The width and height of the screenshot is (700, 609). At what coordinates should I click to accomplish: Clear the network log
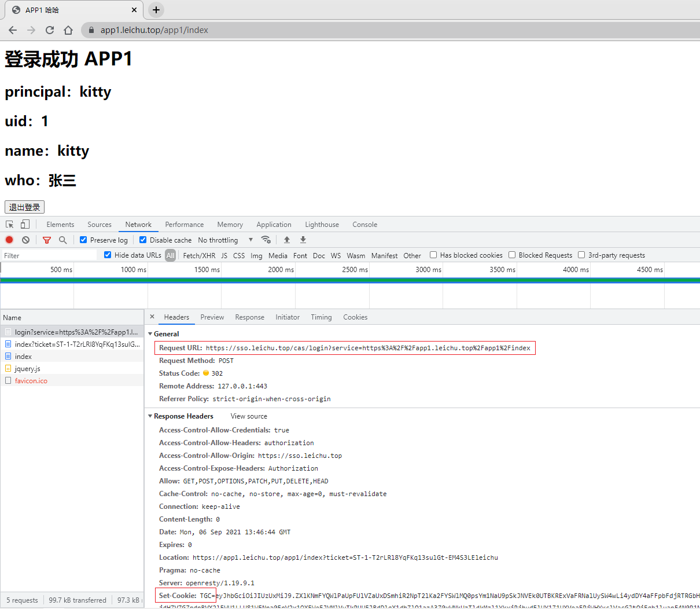25,240
